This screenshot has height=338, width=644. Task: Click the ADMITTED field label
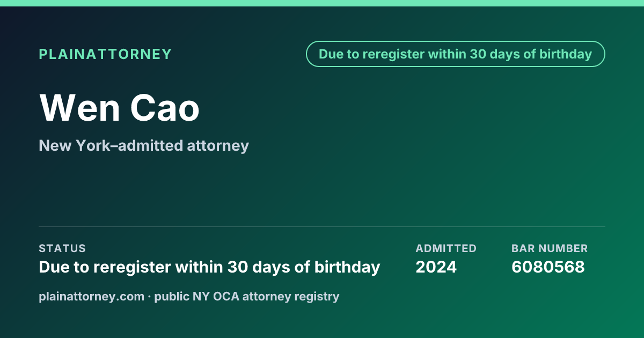coord(446,248)
